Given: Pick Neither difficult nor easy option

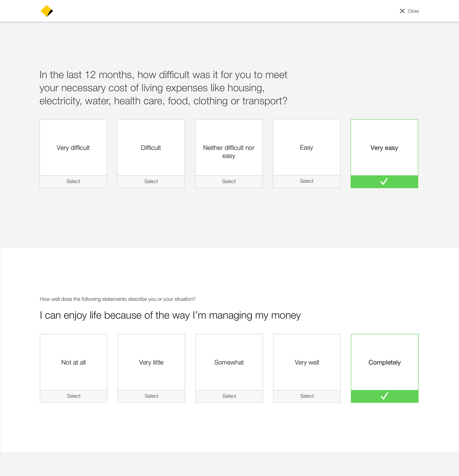Looking at the screenshot, I should point(229,148).
